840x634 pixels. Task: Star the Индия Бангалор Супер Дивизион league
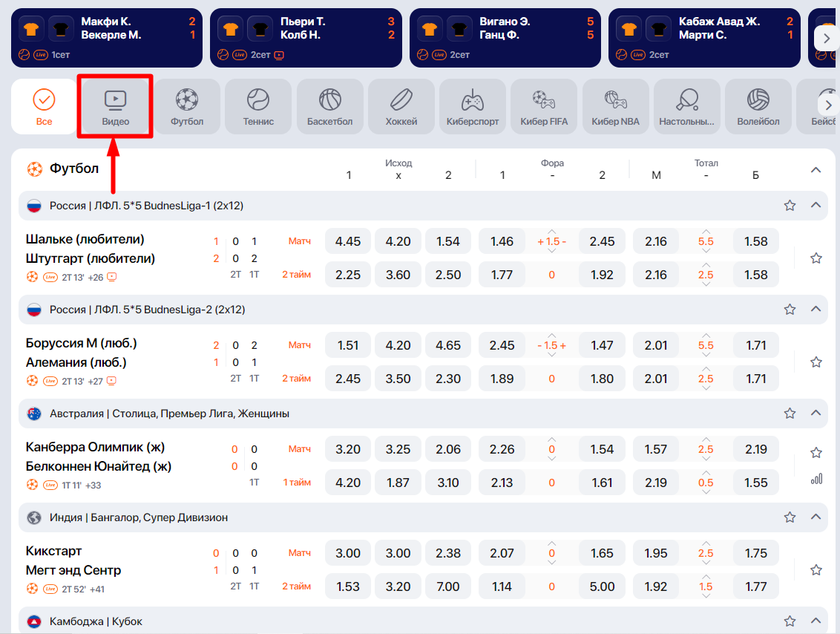point(790,517)
